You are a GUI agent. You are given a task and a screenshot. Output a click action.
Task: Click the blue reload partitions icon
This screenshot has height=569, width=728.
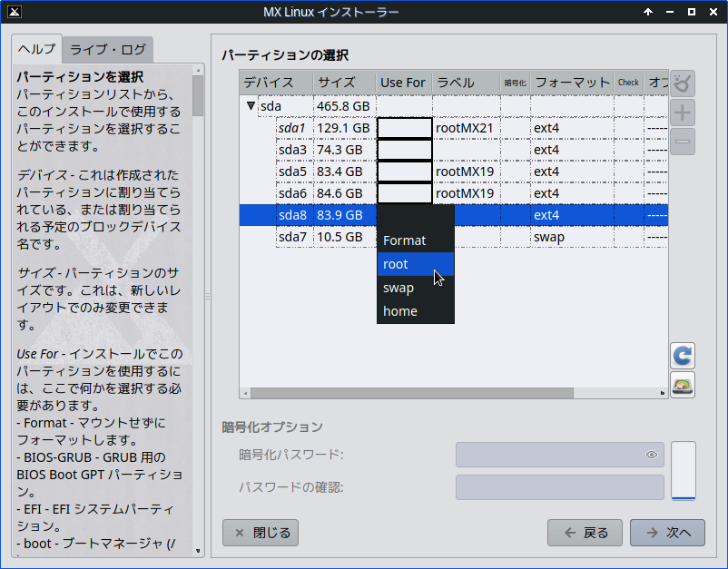683,356
